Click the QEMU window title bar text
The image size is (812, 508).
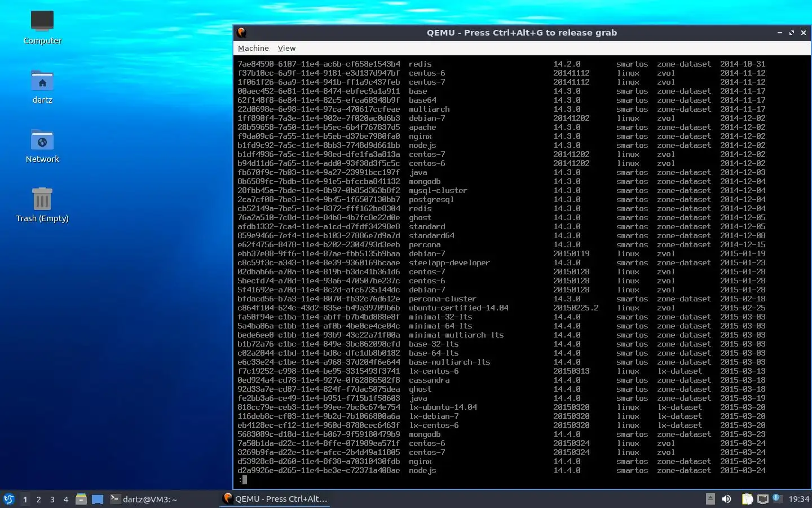click(x=522, y=33)
